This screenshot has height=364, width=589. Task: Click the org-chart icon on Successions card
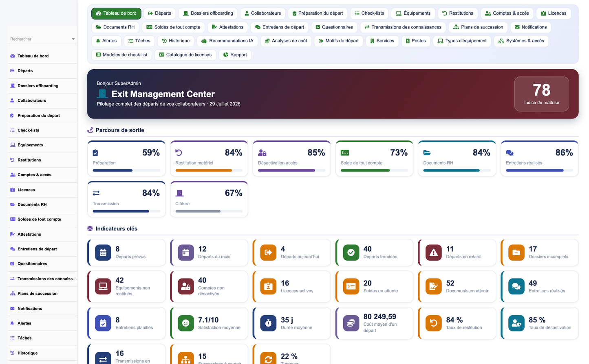coord(185,359)
